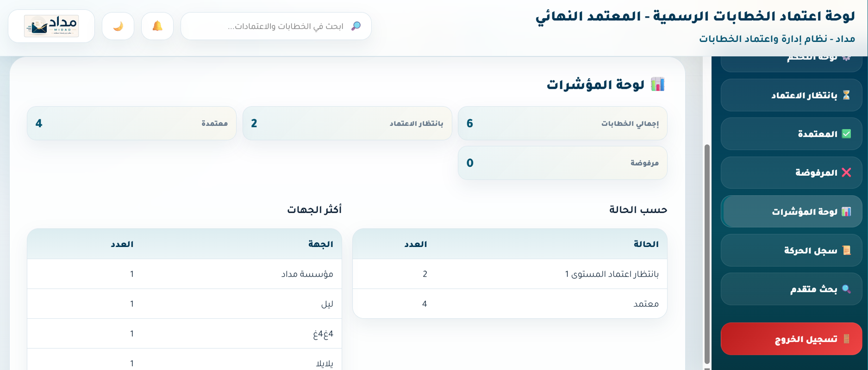The image size is (868, 370).
Task: Click the door icon on the logout button
Action: click(846, 339)
